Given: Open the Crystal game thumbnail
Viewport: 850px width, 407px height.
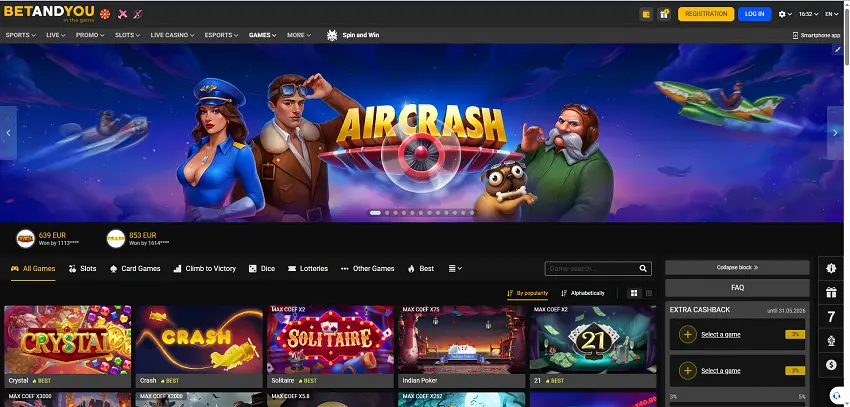Looking at the screenshot, I should [68, 340].
